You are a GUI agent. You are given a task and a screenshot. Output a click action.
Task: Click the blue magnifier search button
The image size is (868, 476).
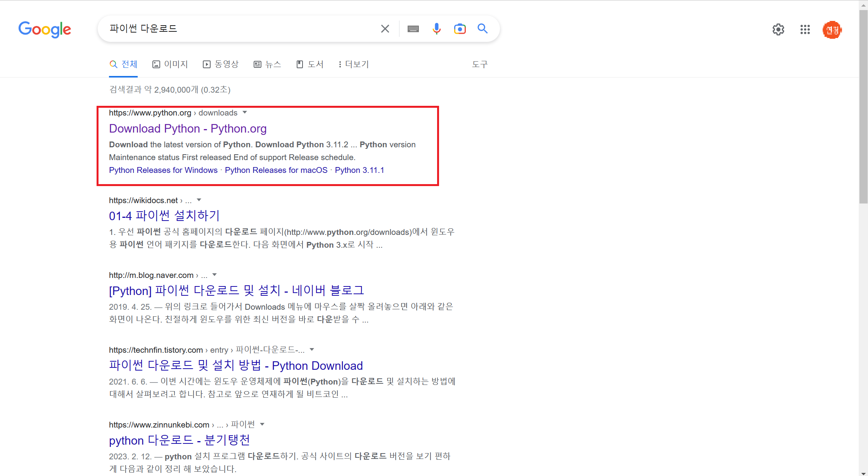[482, 29]
